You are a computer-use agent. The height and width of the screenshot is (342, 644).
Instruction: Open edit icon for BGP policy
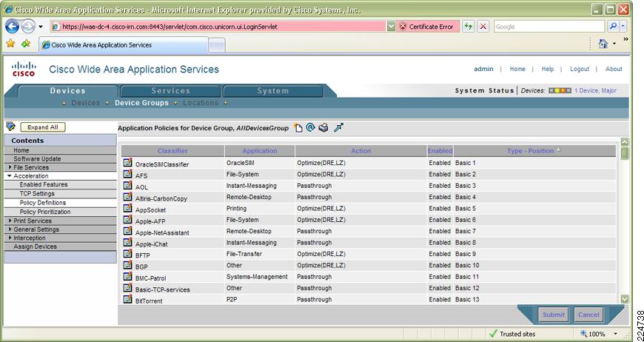128,266
